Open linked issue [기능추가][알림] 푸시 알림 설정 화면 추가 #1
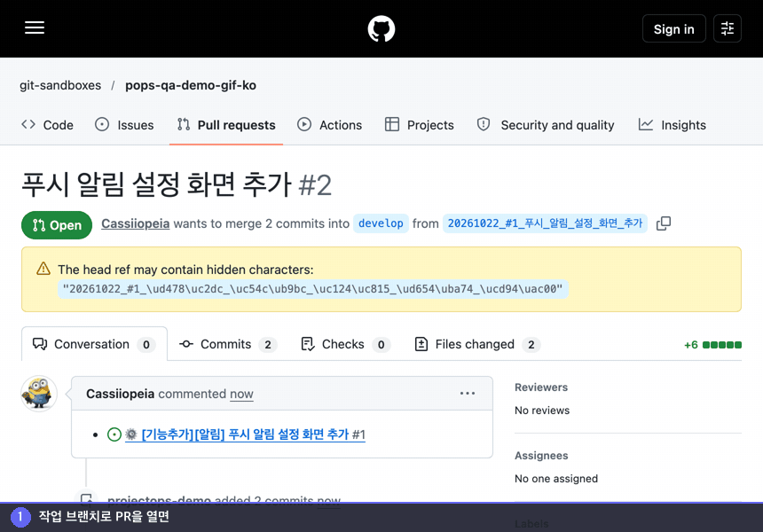Viewport: 763px width, 532px height. [x=245, y=434]
